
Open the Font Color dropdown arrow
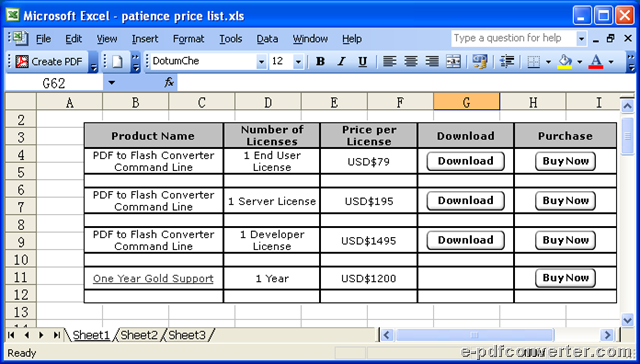(611, 62)
